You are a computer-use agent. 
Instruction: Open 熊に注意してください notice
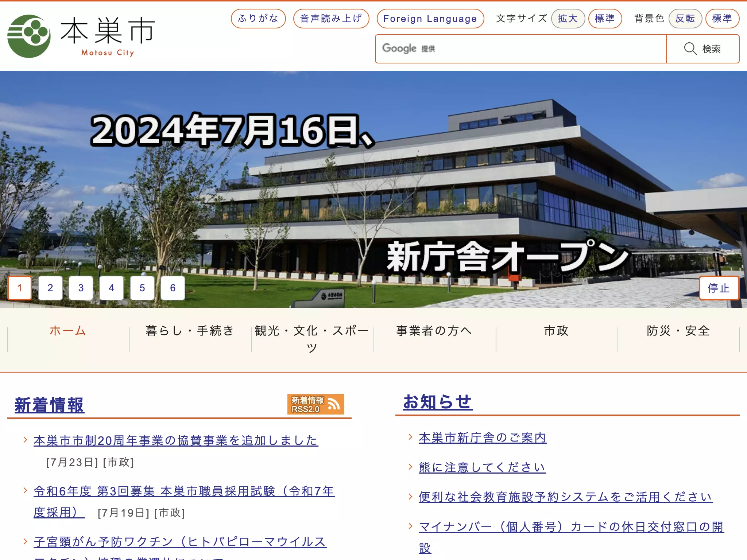[x=482, y=467]
